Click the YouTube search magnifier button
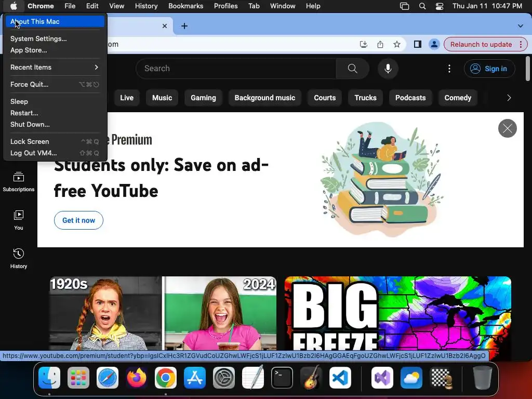 pyautogui.click(x=353, y=69)
